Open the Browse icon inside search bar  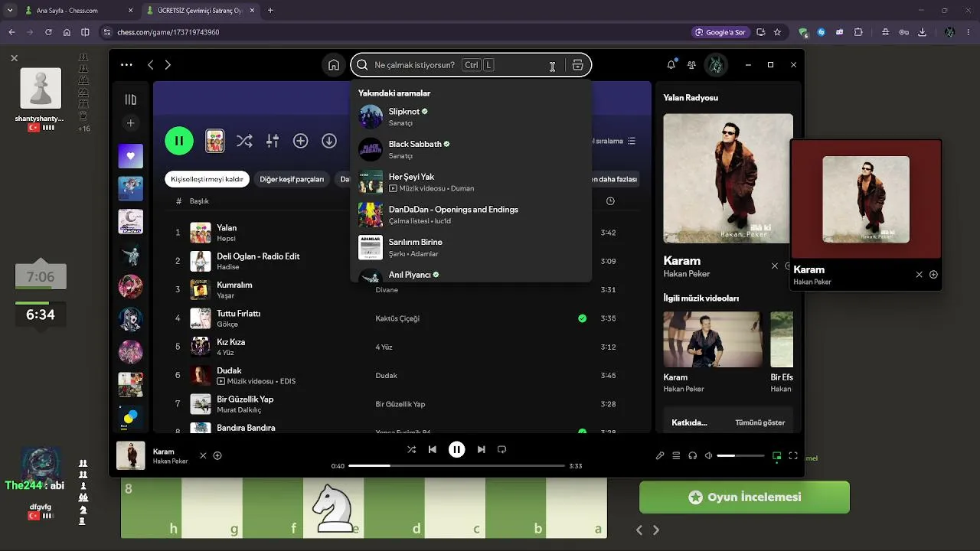click(x=578, y=65)
